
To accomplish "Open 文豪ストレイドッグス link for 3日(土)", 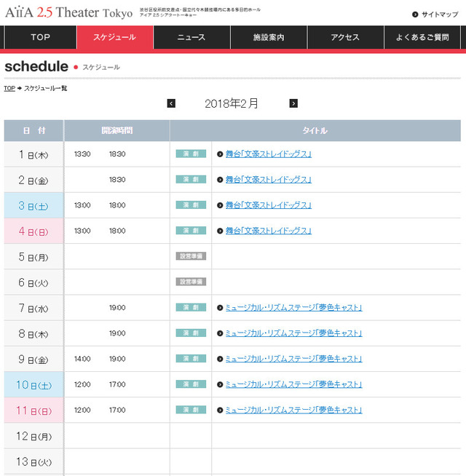I will pyautogui.click(x=269, y=205).
